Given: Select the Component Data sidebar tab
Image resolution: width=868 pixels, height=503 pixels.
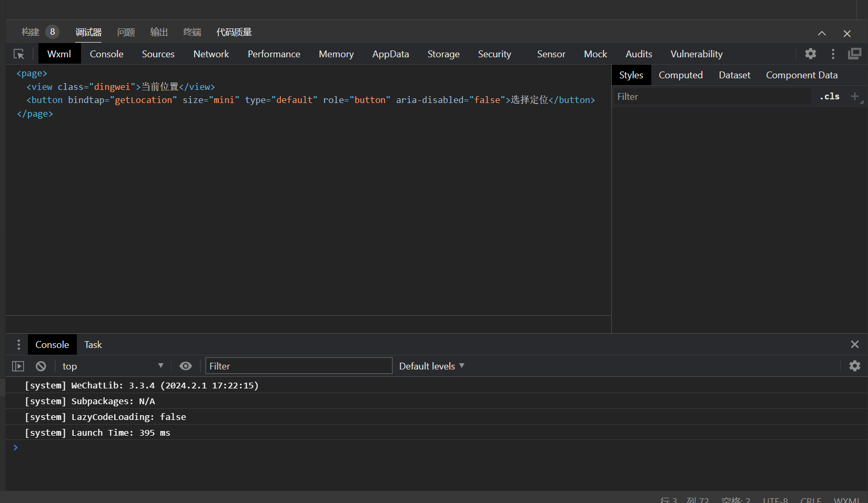Looking at the screenshot, I should [802, 75].
